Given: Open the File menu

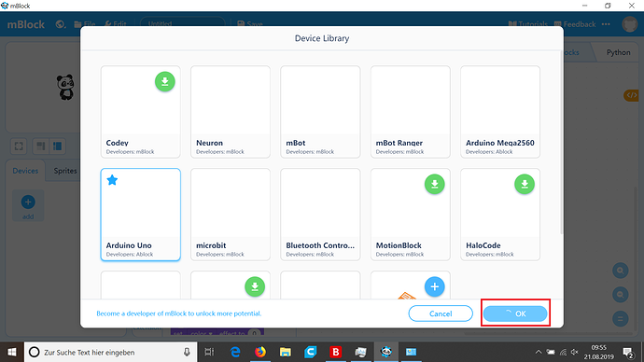Looking at the screenshot, I should [x=85, y=24].
